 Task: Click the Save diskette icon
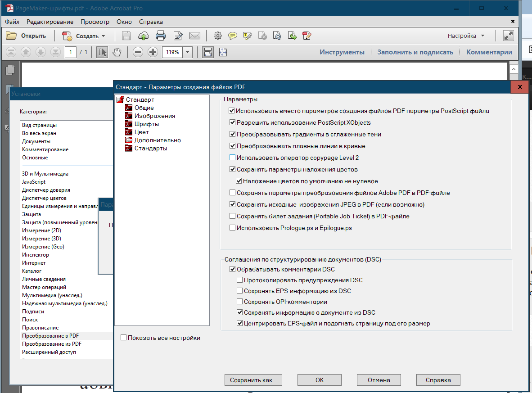point(126,36)
